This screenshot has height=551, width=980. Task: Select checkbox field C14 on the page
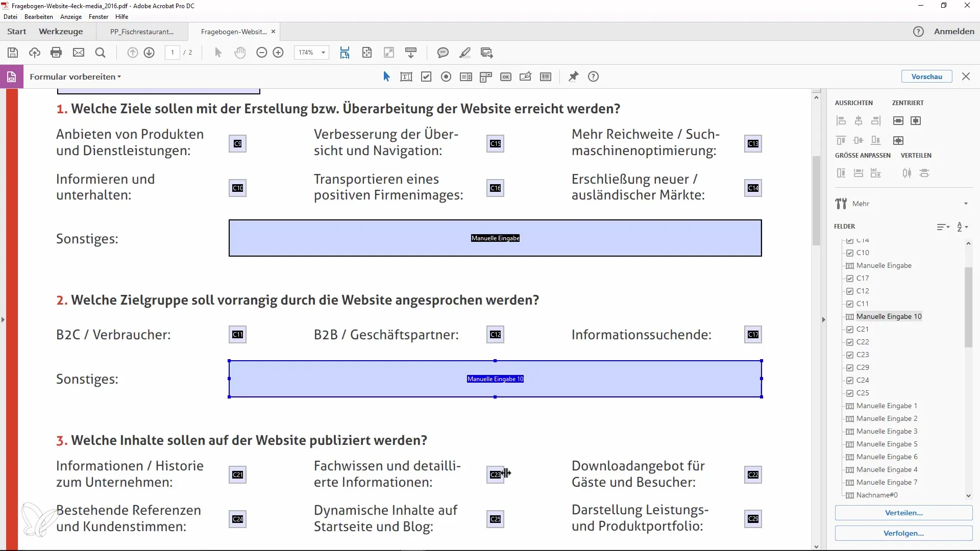pyautogui.click(x=753, y=188)
